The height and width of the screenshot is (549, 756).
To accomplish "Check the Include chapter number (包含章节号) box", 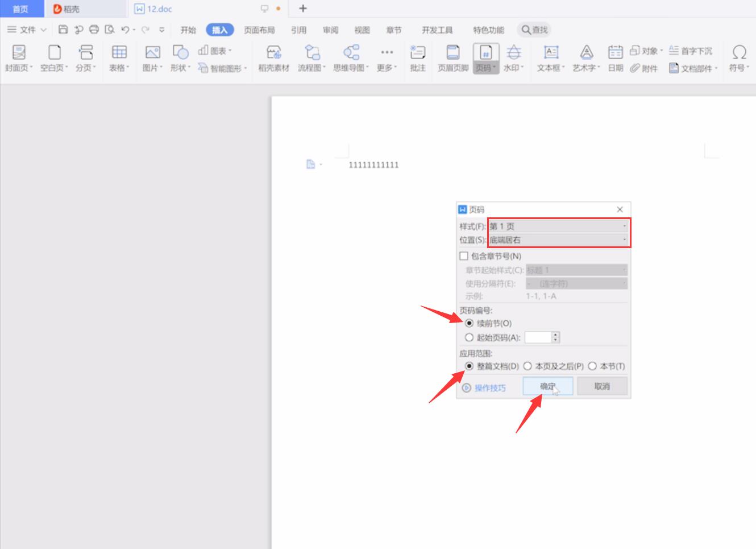I will (464, 256).
